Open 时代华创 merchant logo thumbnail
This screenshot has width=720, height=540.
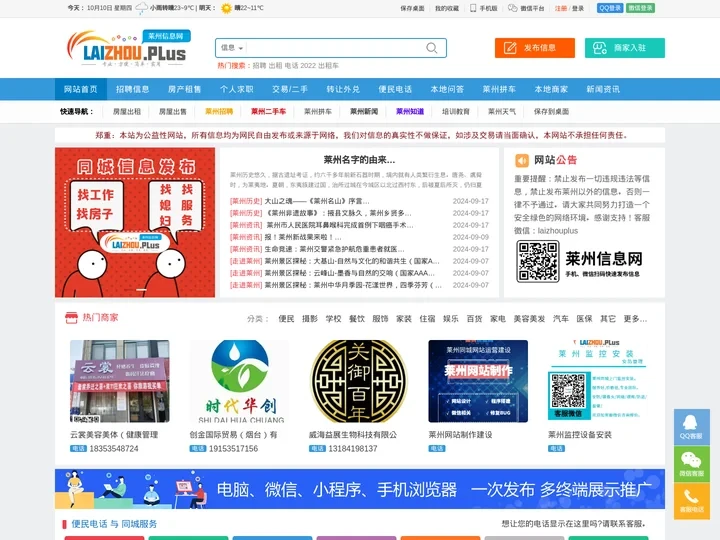[239, 381]
